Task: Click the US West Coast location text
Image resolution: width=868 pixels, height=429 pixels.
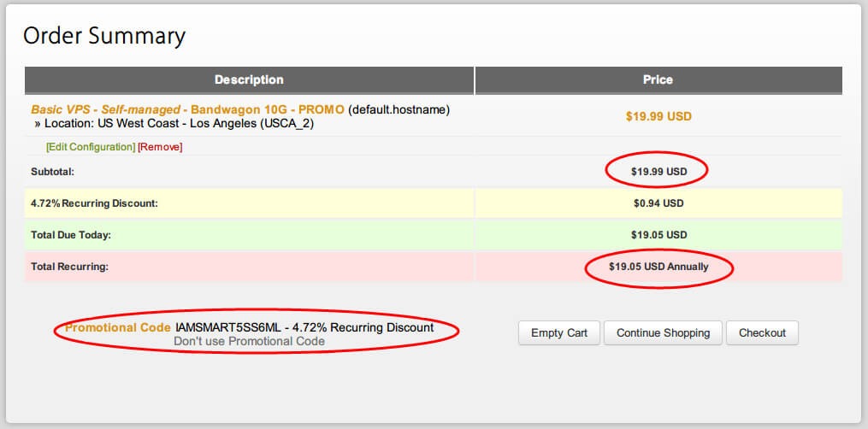Action: point(145,123)
